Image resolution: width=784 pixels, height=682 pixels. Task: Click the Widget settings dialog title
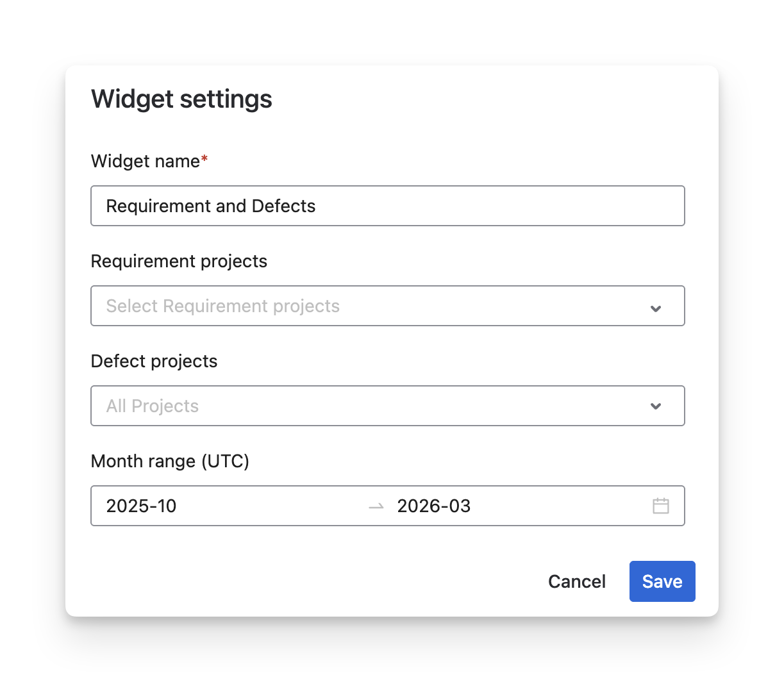point(181,99)
